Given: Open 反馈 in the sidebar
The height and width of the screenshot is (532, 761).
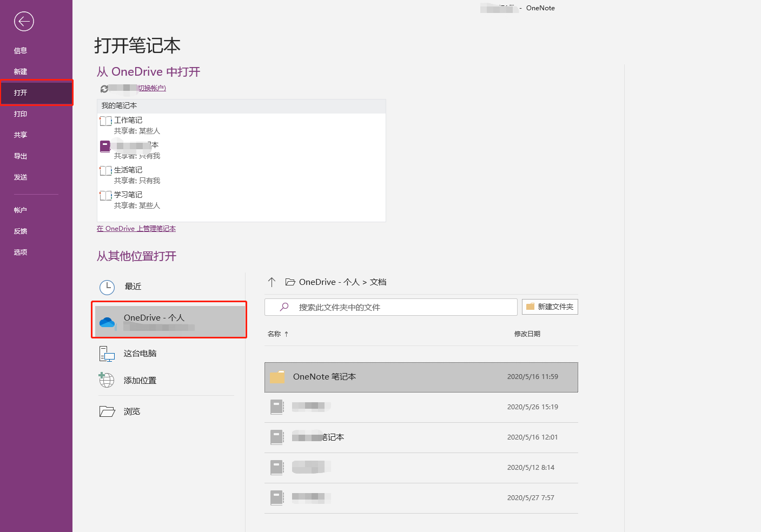Looking at the screenshot, I should tap(21, 231).
